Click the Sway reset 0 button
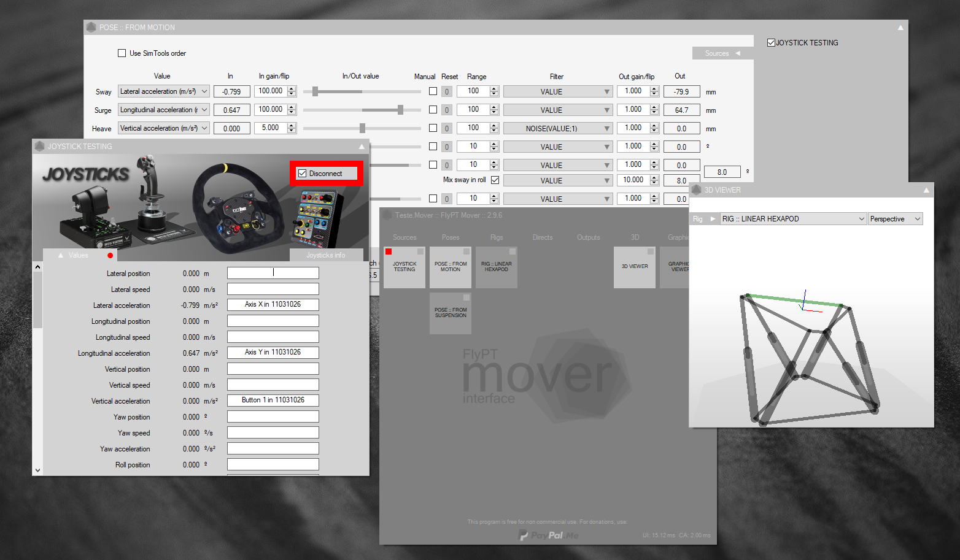Image resolution: width=960 pixels, height=560 pixels. [x=447, y=92]
